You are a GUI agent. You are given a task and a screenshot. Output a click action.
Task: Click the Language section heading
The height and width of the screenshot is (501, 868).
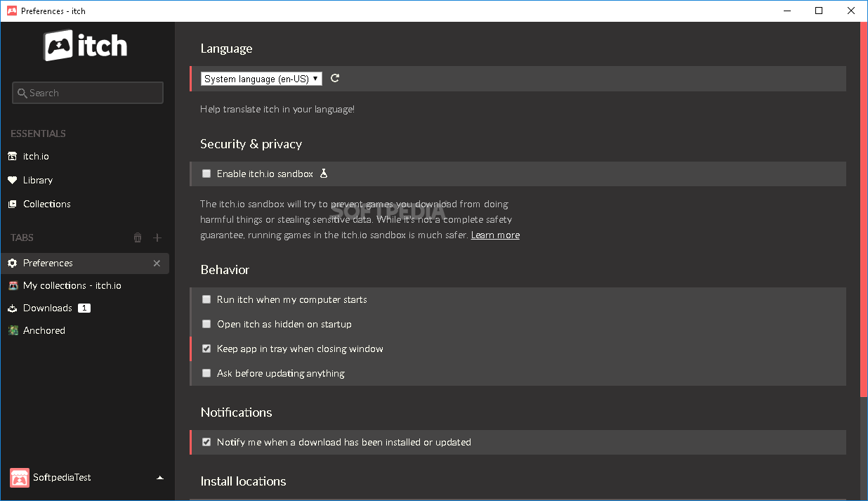tap(226, 48)
